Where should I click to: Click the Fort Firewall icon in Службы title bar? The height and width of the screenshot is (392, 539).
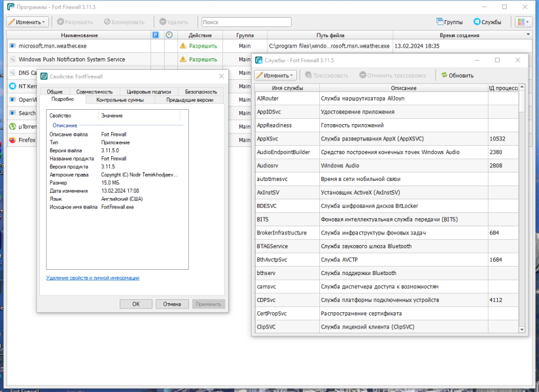click(x=259, y=60)
